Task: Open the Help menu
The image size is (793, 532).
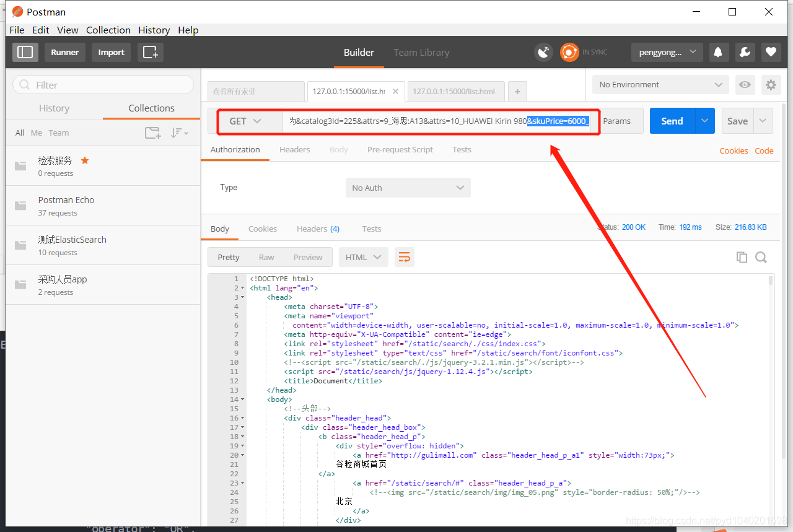Action: (188, 30)
